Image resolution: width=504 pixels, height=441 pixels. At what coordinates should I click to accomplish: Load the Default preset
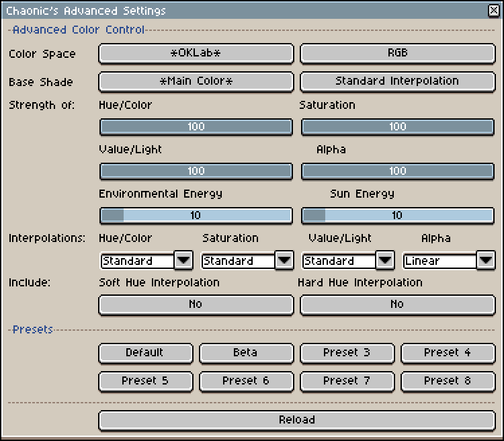146,353
